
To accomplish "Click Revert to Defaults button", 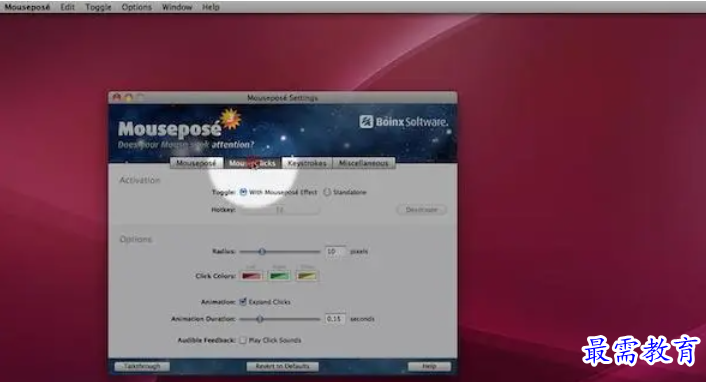I will (x=282, y=366).
